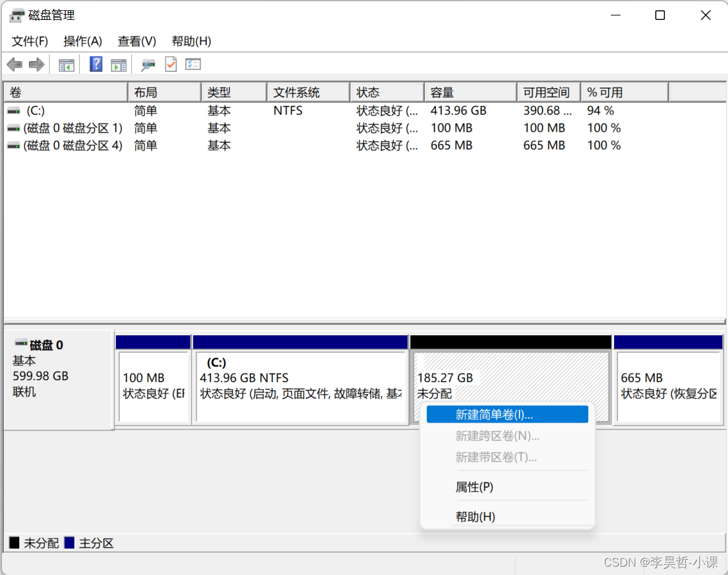Image resolution: width=728 pixels, height=575 pixels.
Task: Sort by the 布局 column header
Action: [x=164, y=93]
